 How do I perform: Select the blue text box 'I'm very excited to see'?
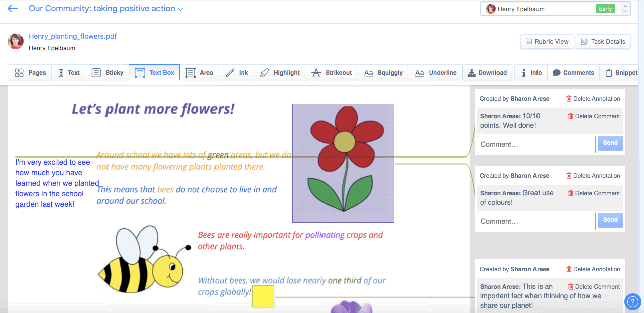pos(57,183)
